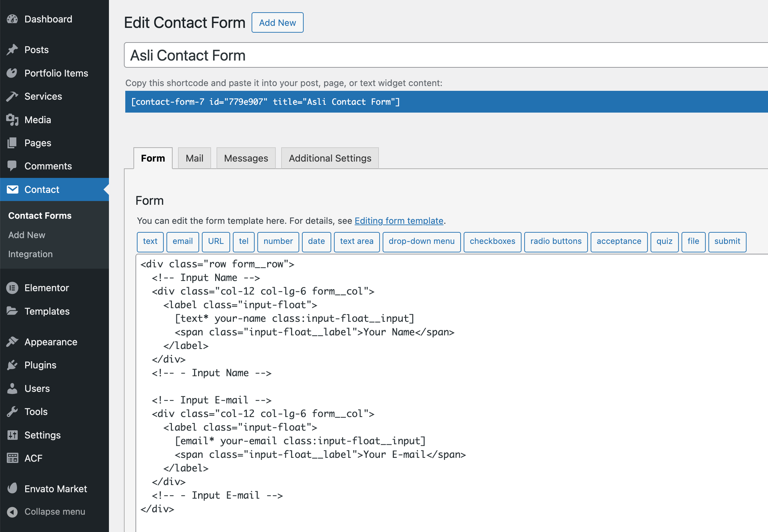Insert an acceptance checkbox tag

[619, 242]
